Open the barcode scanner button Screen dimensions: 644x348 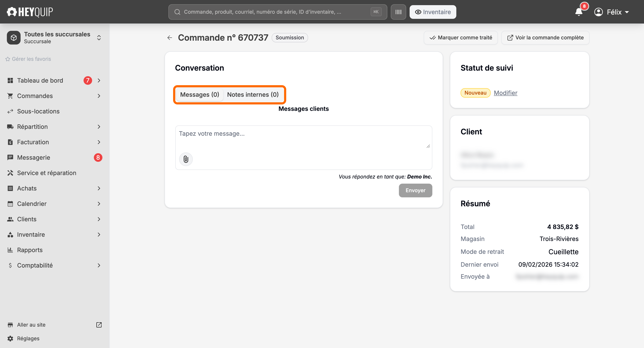(398, 12)
